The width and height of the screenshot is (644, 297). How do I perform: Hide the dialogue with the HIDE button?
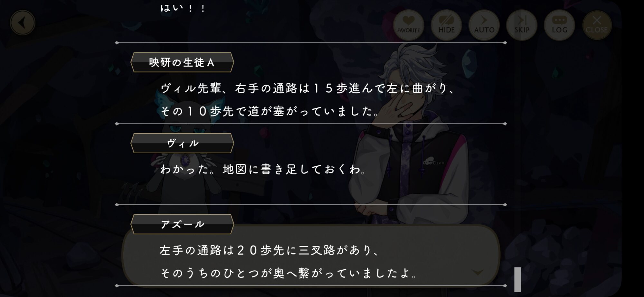pos(446,25)
